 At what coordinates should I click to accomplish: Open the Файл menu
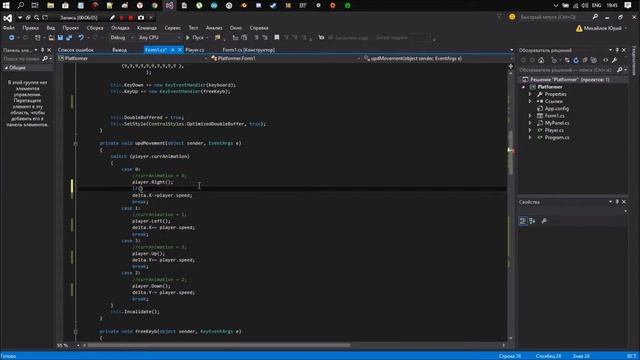[9, 28]
